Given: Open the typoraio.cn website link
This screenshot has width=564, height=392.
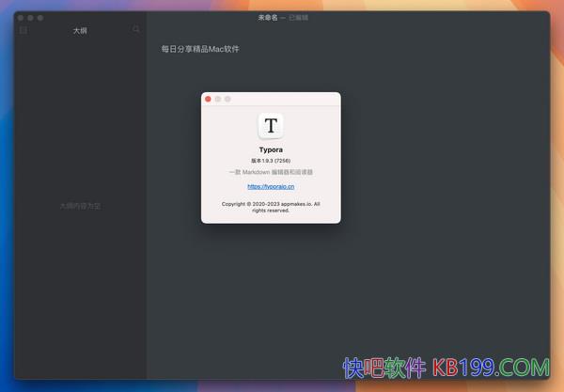Looking at the screenshot, I should click(271, 187).
